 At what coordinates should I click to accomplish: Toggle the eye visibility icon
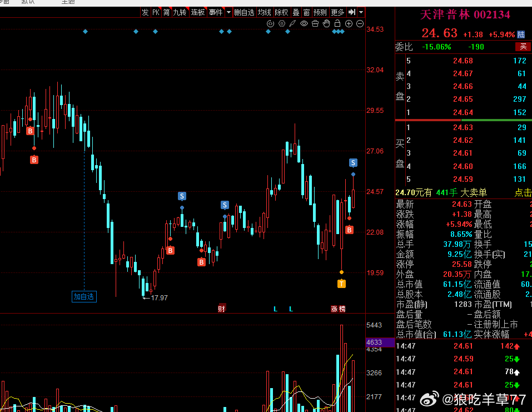click(304, 23)
